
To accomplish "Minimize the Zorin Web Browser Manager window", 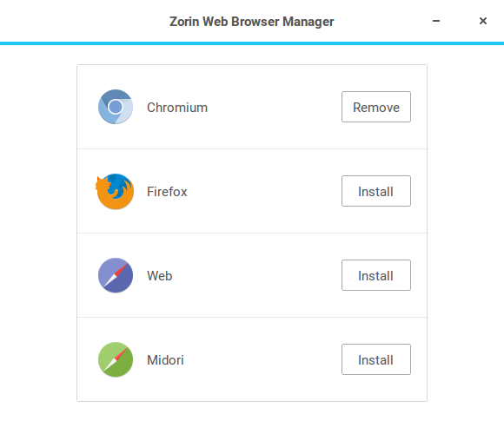I will click(436, 21).
